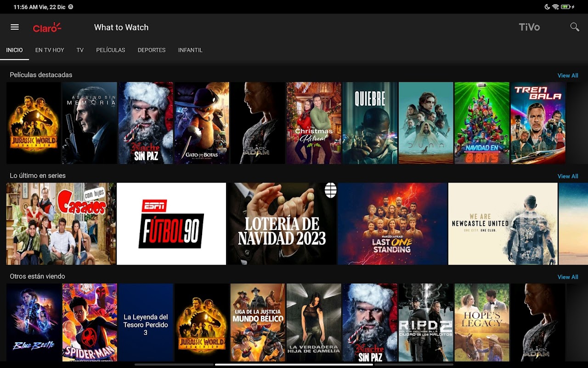This screenshot has height=368, width=588.
Task: Open the Duna movie poster
Action: [426, 123]
